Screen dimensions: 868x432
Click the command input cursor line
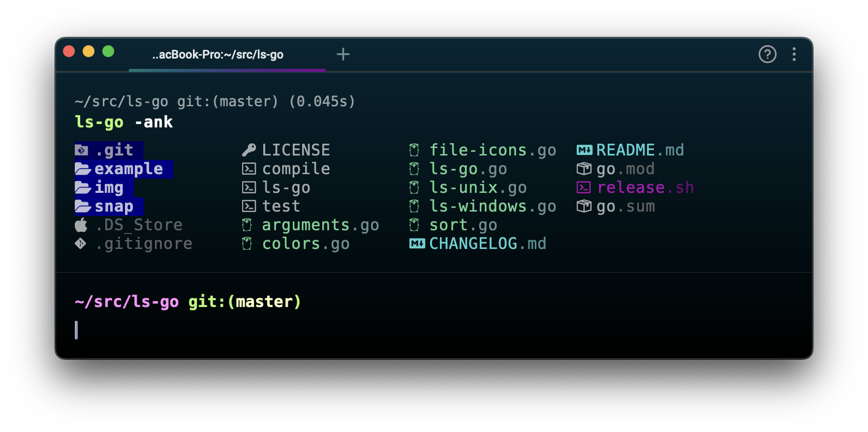(76, 330)
